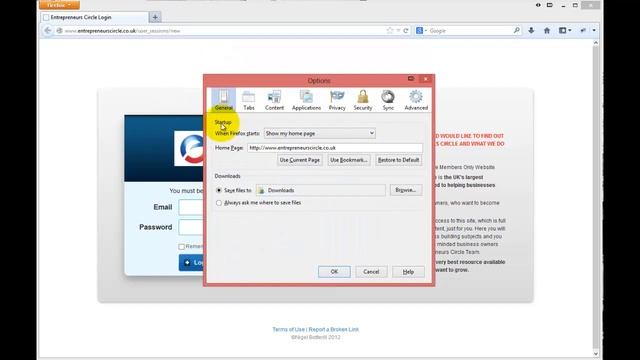
Task: Click the Home Page URL field
Action: click(335, 148)
